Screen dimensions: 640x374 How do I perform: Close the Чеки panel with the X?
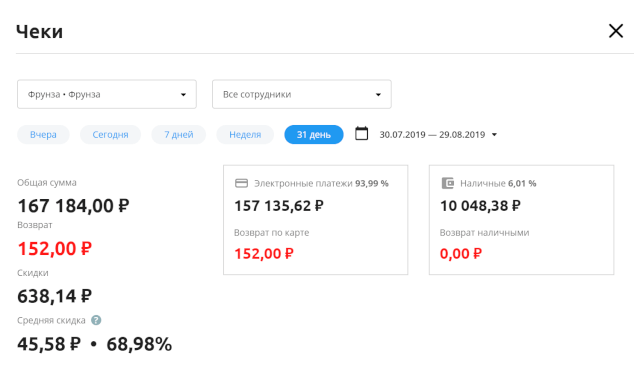point(616,31)
